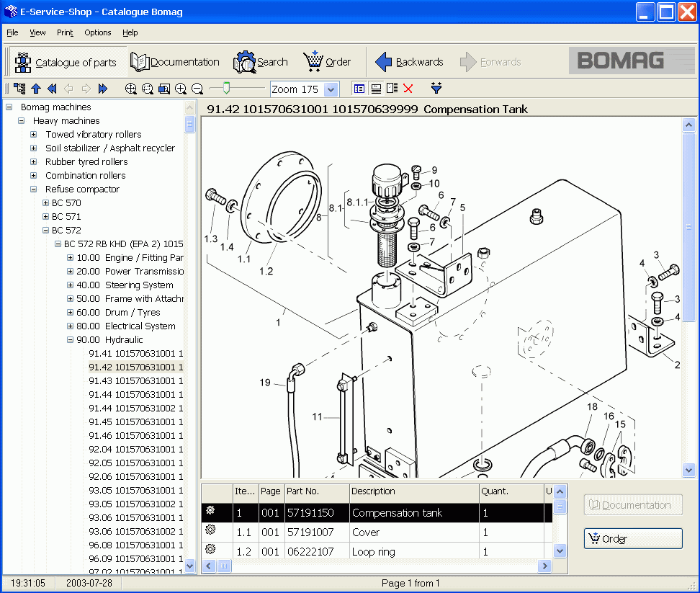The width and height of the screenshot is (700, 593).
Task: Click the magnifier over blue window icon
Action: tap(164, 89)
